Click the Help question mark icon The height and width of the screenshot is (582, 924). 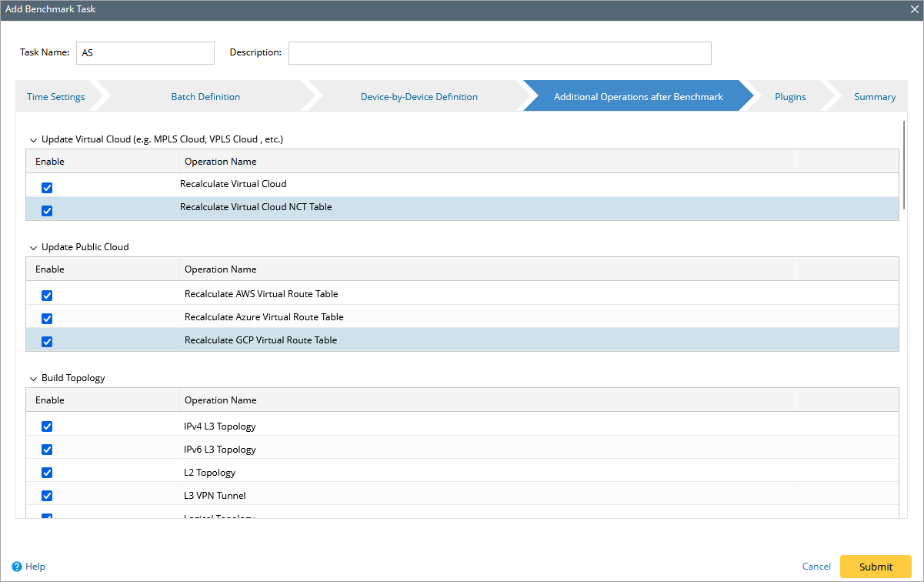(17, 567)
